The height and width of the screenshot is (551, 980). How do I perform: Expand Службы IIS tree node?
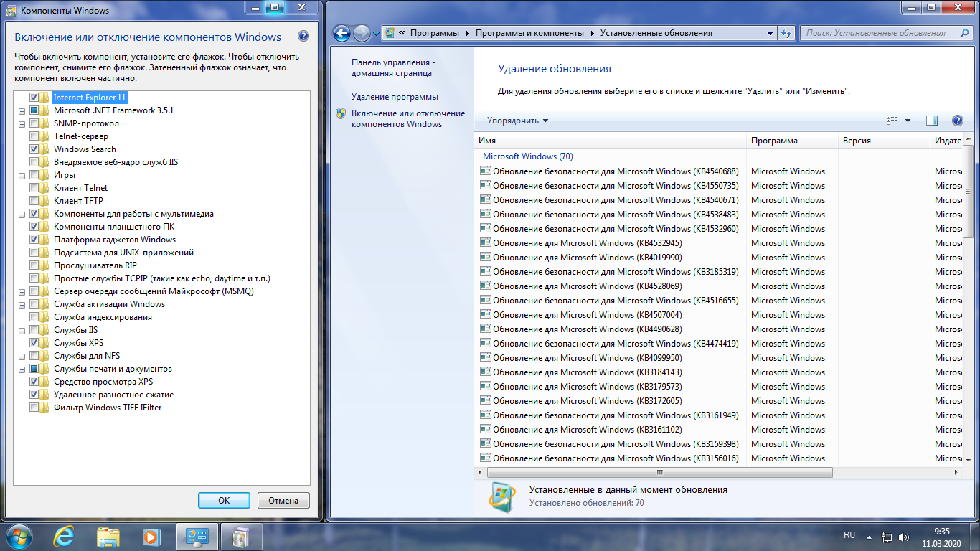[x=22, y=331]
